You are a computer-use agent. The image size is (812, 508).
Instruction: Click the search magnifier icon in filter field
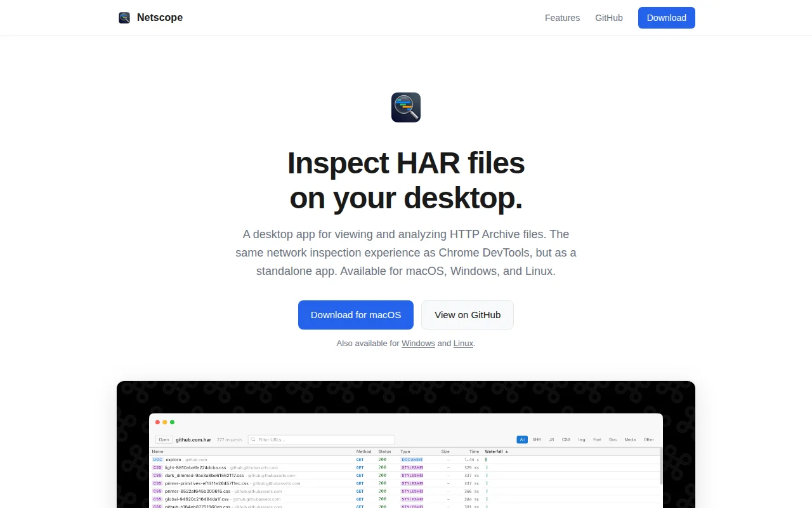(x=253, y=439)
